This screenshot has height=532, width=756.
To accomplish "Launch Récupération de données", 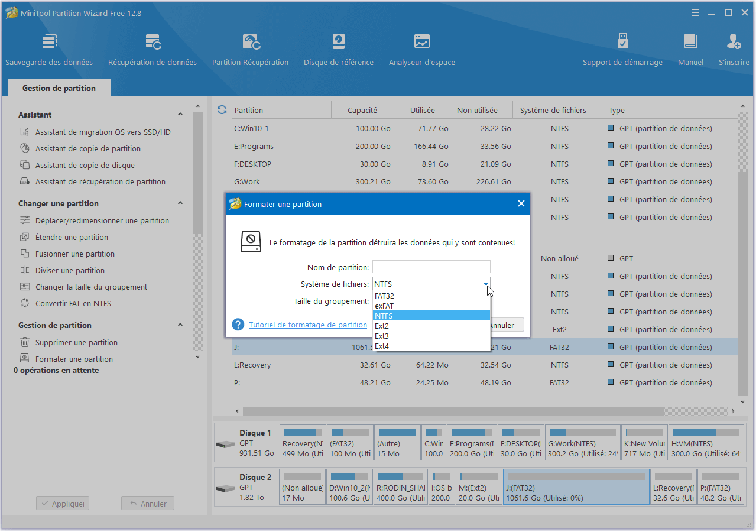I will point(153,47).
